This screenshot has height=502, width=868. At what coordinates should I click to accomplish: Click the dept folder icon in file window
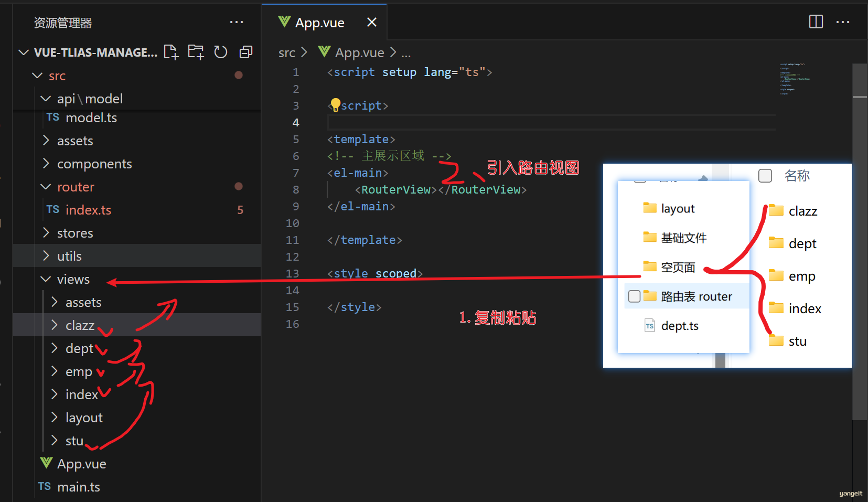[776, 243]
